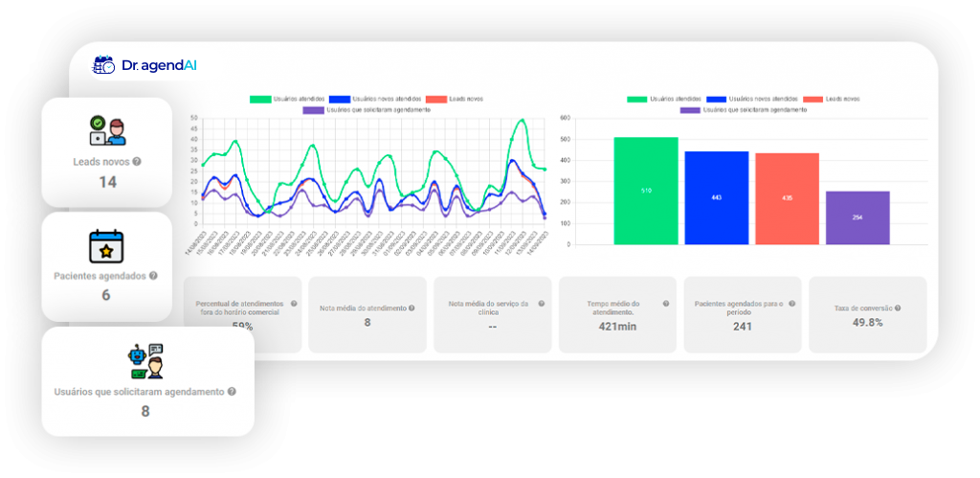Open help icon for Pacientes agendados para o período

(x=791, y=304)
